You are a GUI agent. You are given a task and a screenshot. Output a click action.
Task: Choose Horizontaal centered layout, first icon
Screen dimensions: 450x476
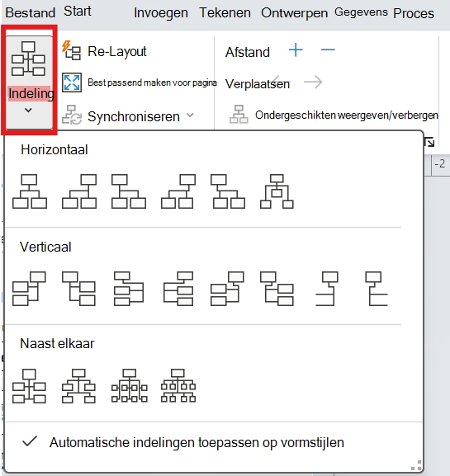30,191
